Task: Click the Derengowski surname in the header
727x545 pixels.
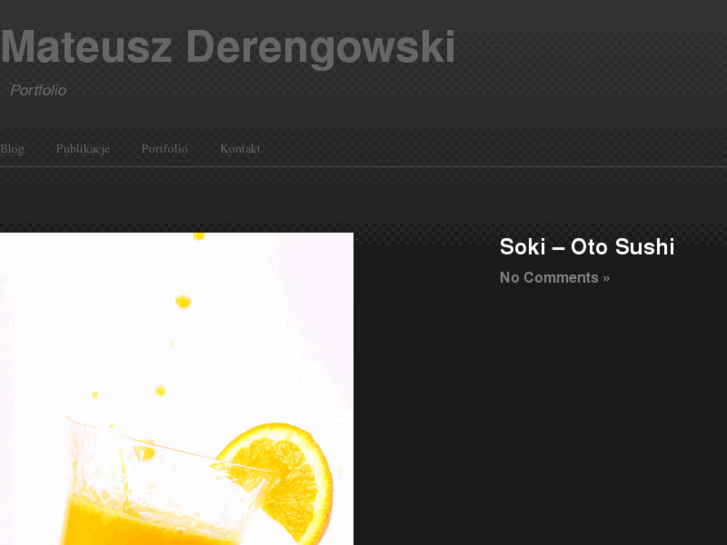Action: 321,48
